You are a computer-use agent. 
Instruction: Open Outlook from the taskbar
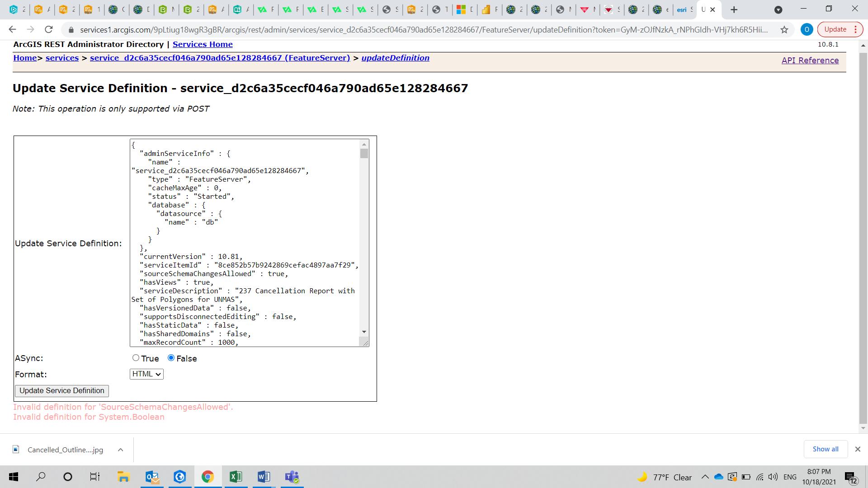click(x=152, y=477)
